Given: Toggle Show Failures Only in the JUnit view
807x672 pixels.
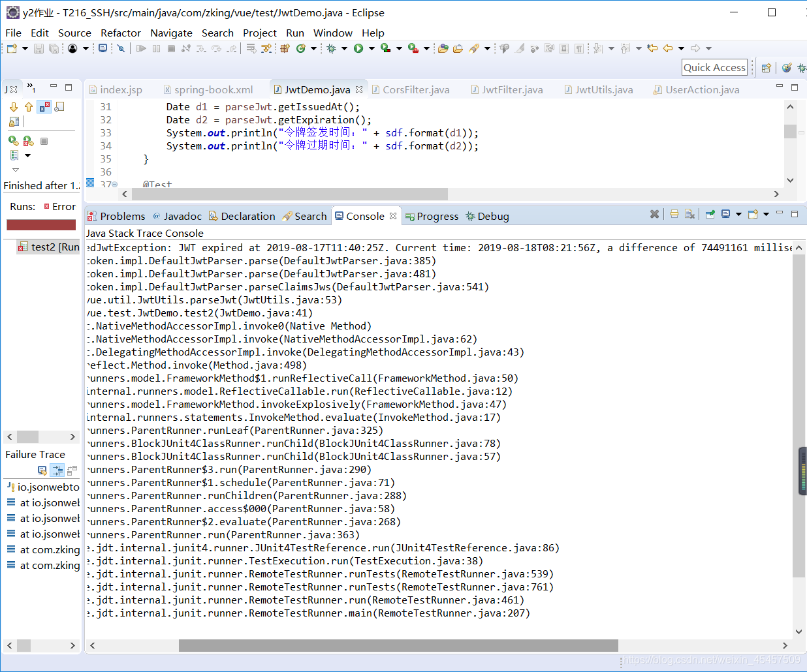Looking at the screenshot, I should pos(44,107).
